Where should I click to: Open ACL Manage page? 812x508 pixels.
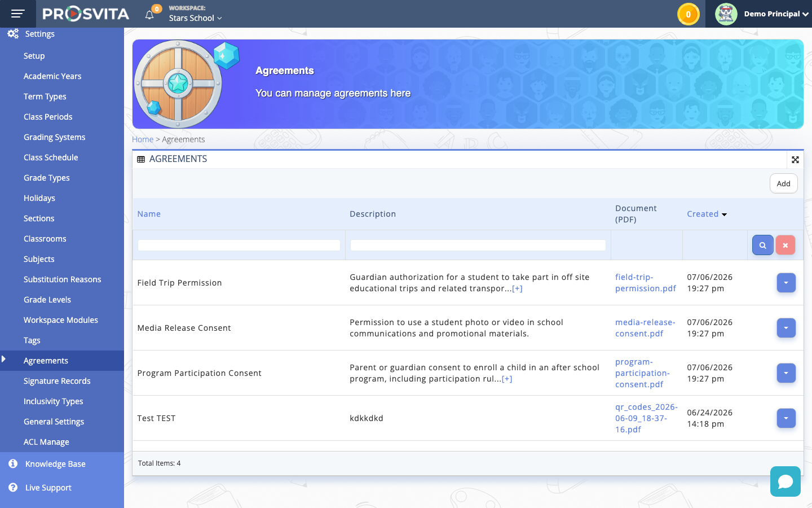(x=46, y=442)
